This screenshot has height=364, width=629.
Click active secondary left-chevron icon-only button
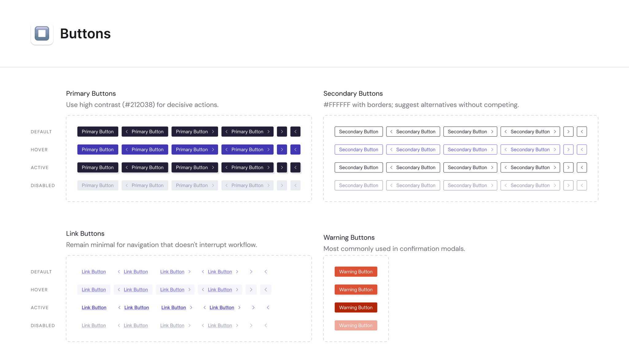pyautogui.click(x=582, y=168)
